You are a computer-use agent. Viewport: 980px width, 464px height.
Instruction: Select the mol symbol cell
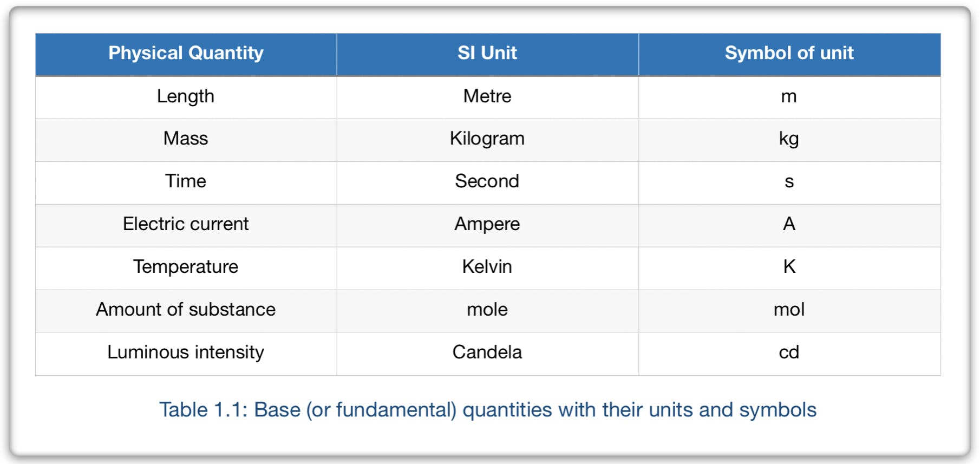[789, 310]
